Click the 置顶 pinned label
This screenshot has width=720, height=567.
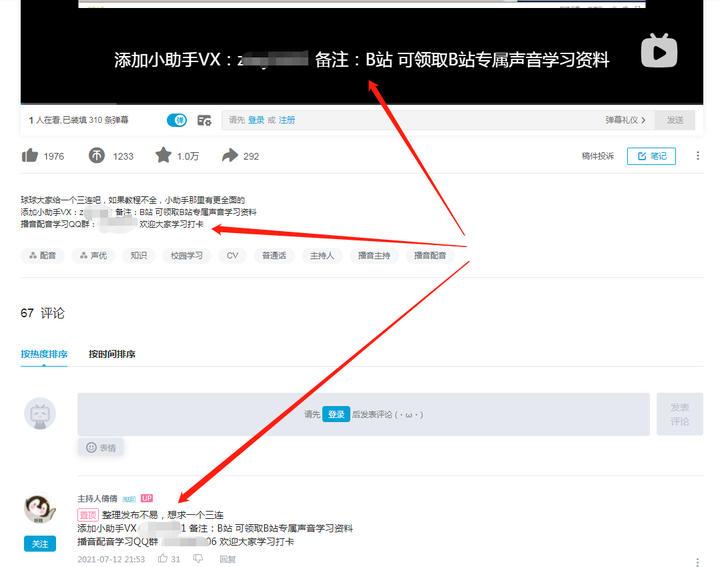[x=88, y=515]
